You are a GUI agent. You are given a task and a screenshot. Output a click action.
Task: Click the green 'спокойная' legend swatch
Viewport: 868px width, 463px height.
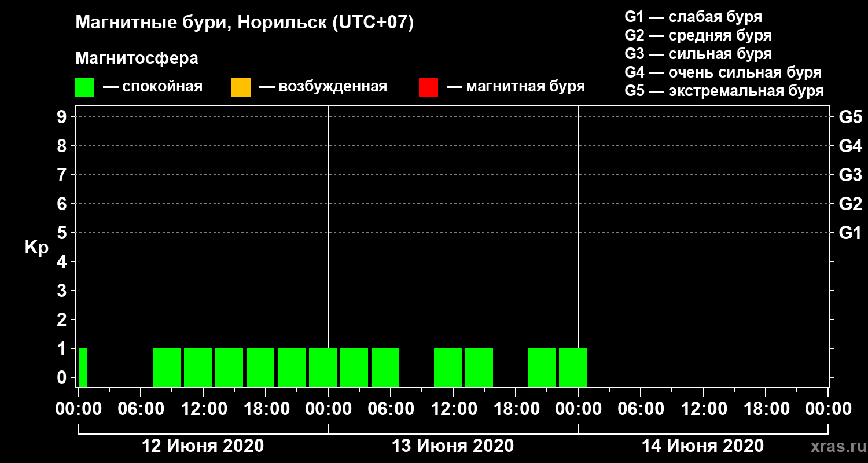84,87
